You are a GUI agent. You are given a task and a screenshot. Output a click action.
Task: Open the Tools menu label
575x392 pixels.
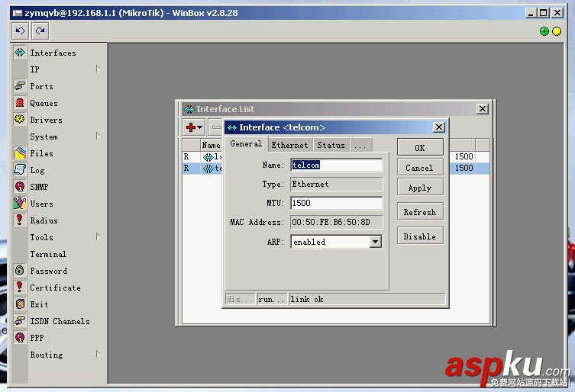coord(41,237)
